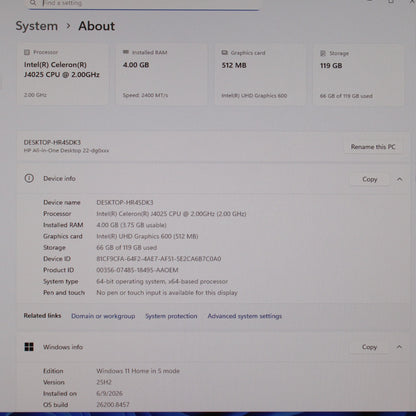Select the OS build number value

click(x=113, y=405)
